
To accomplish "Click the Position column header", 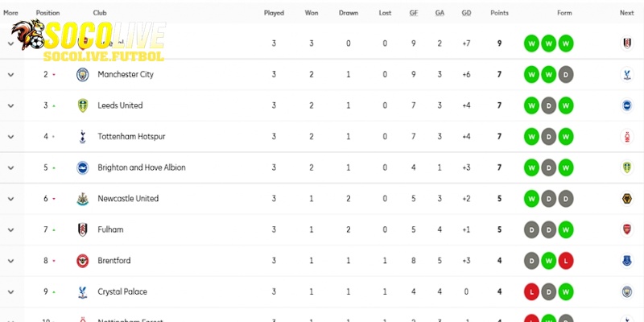I will coord(48,13).
